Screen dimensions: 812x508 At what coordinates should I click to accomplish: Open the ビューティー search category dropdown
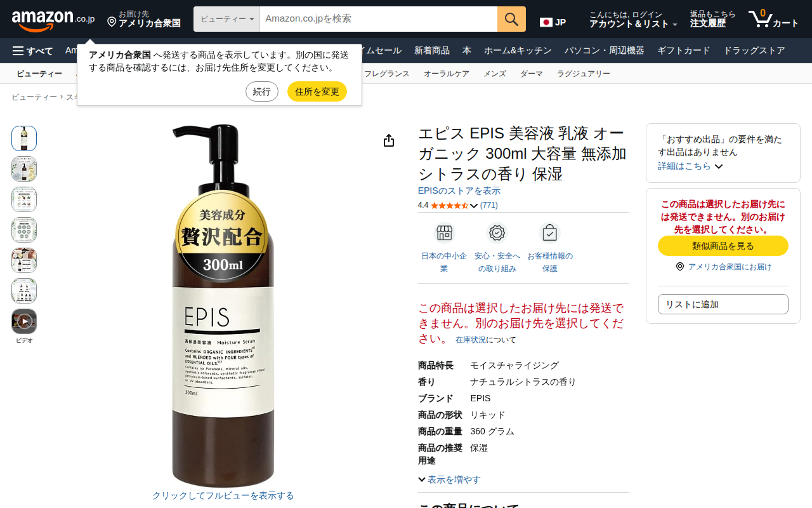(226, 19)
